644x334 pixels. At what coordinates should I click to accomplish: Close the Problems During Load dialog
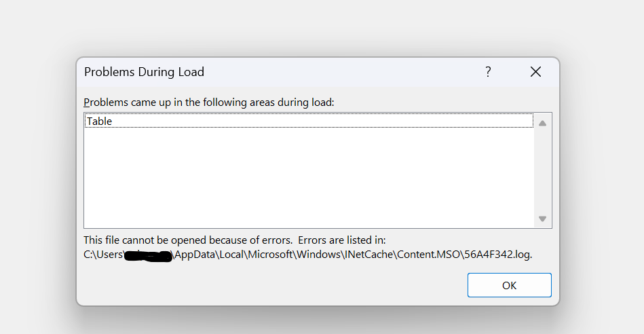tap(535, 72)
